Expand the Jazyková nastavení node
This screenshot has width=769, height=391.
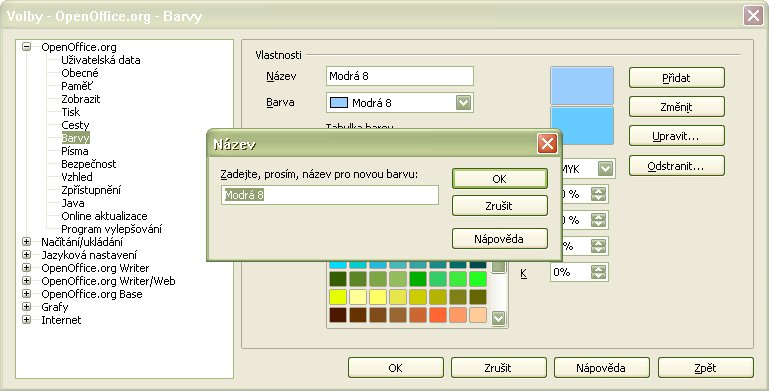26,255
